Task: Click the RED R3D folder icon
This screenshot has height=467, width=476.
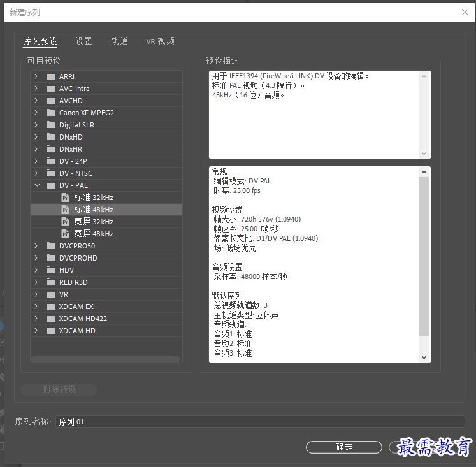Action: pyautogui.click(x=51, y=282)
